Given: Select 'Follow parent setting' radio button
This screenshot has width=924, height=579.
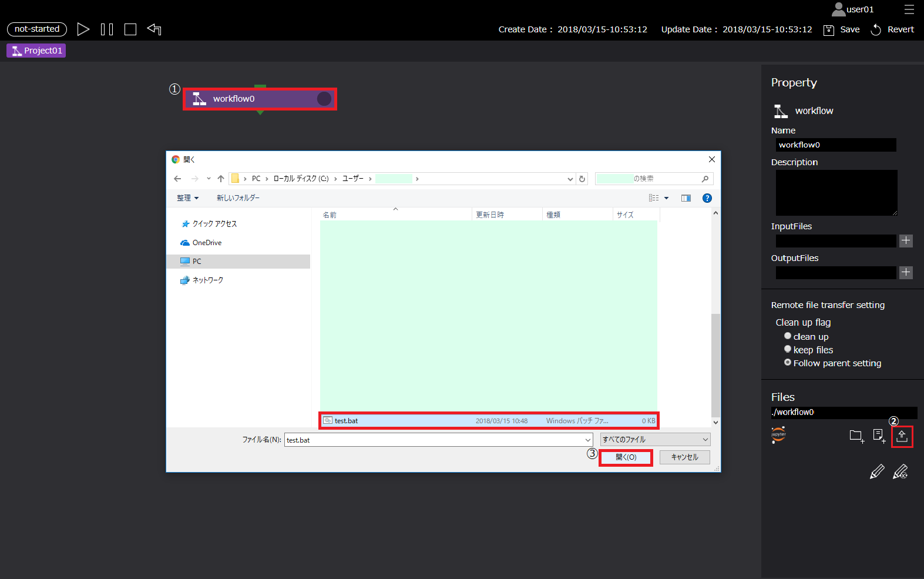Looking at the screenshot, I should (x=788, y=363).
